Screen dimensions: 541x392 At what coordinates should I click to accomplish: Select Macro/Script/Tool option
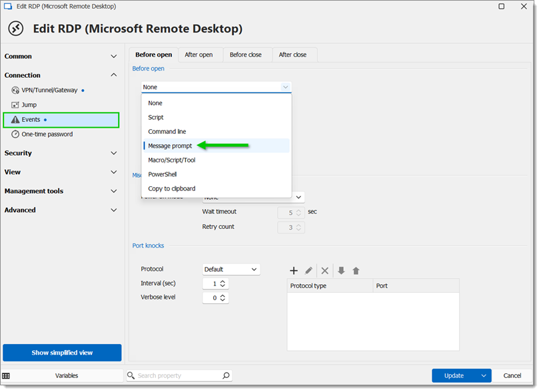(217, 160)
